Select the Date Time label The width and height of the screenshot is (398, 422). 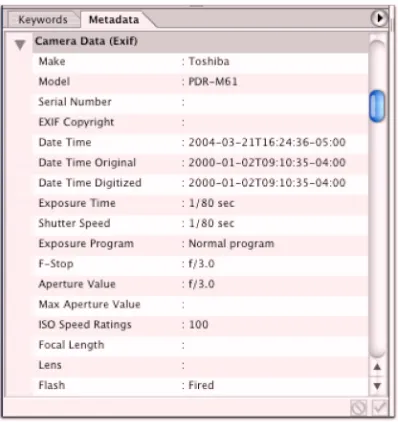pyautogui.click(x=65, y=142)
